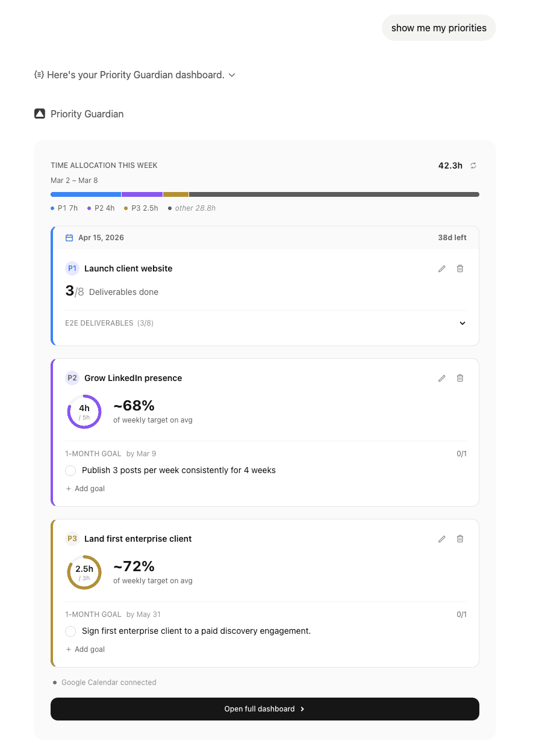The width and height of the screenshot is (542, 756).
Task: Click pencil icon for Grow LinkedIn presence
Action: [442, 378]
